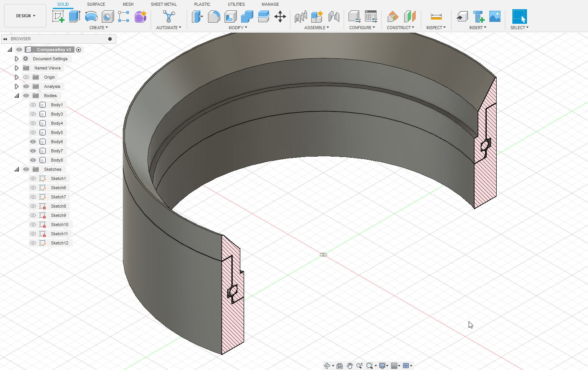Click the Select tool icon
The width and height of the screenshot is (588, 370).
click(x=519, y=17)
